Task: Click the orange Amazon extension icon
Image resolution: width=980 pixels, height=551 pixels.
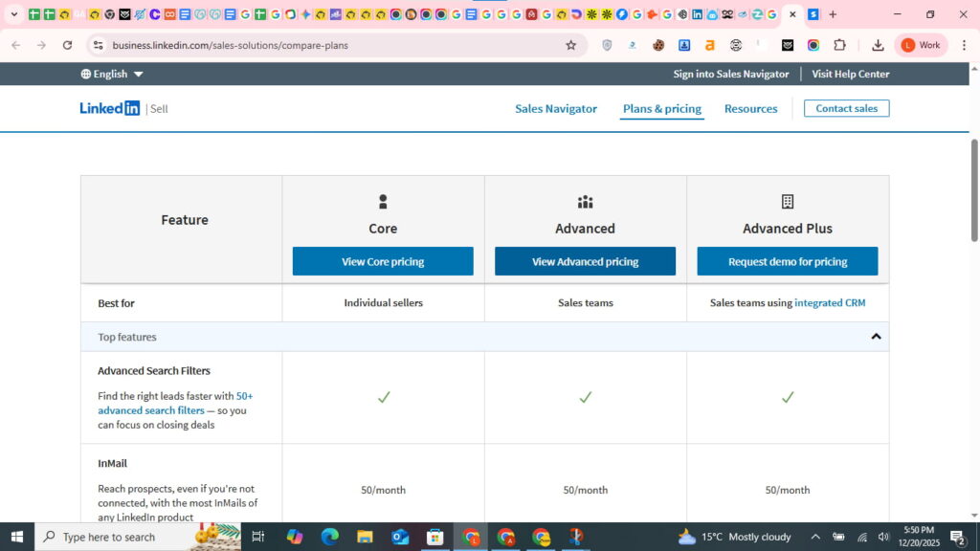Action: point(710,45)
